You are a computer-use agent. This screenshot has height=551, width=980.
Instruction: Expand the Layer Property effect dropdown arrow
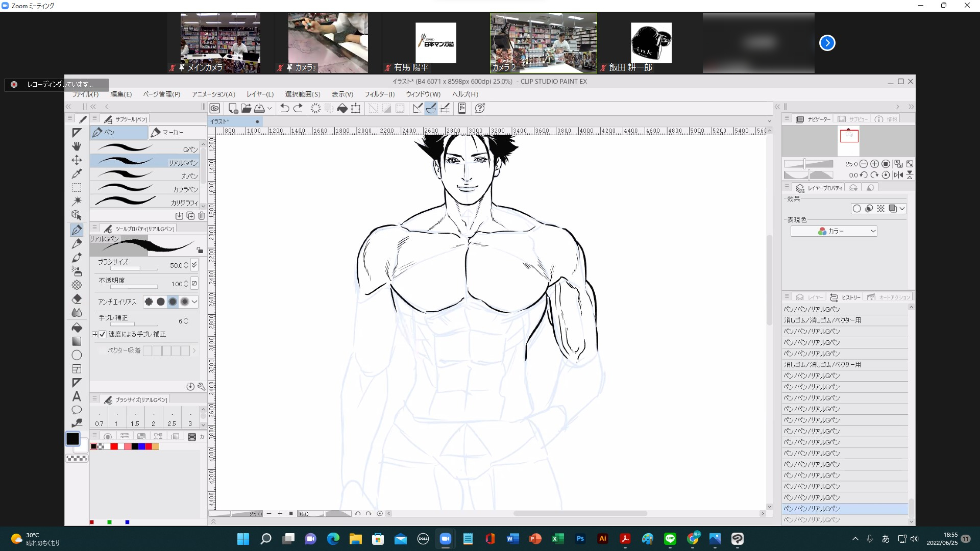[902, 209]
